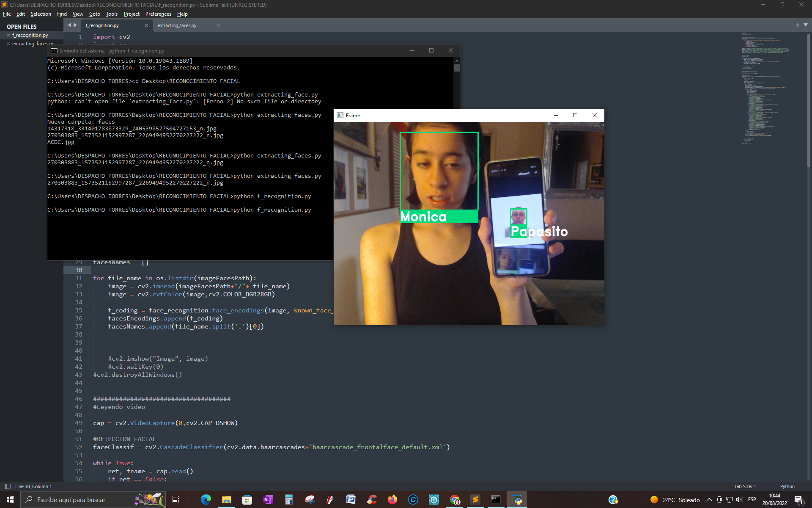Click the new tab plus button
Image resolution: width=812 pixels, height=508 pixels.
coord(798,25)
